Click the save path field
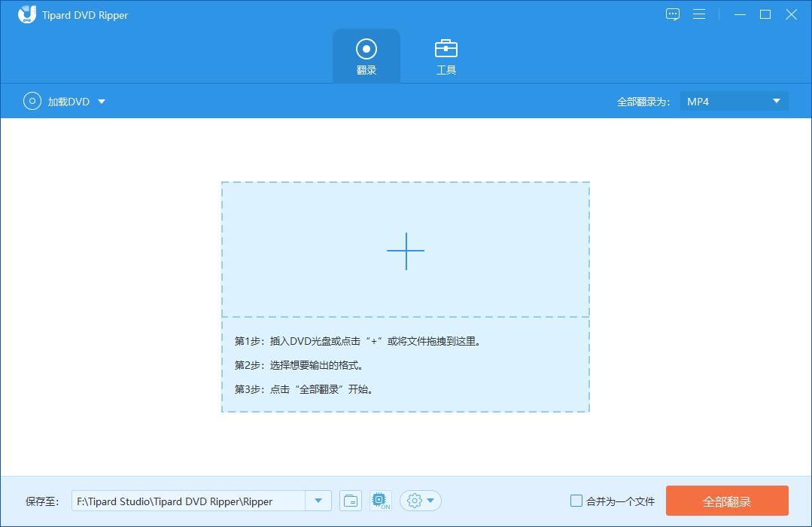Image resolution: width=812 pixels, height=527 pixels. (x=188, y=501)
